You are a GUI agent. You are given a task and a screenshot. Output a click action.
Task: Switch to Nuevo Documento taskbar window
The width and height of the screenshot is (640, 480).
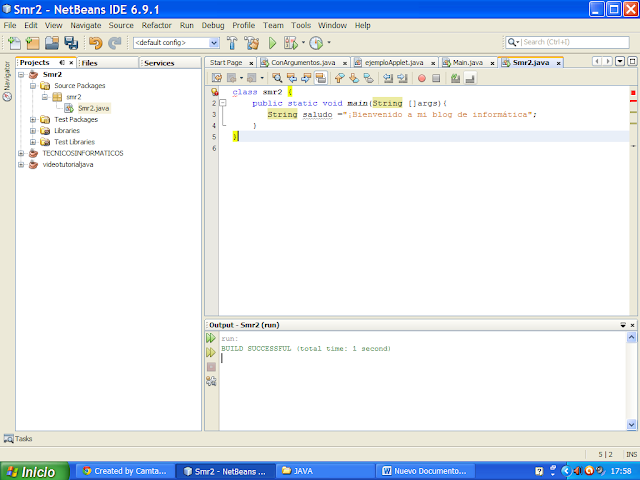[x=426, y=471]
